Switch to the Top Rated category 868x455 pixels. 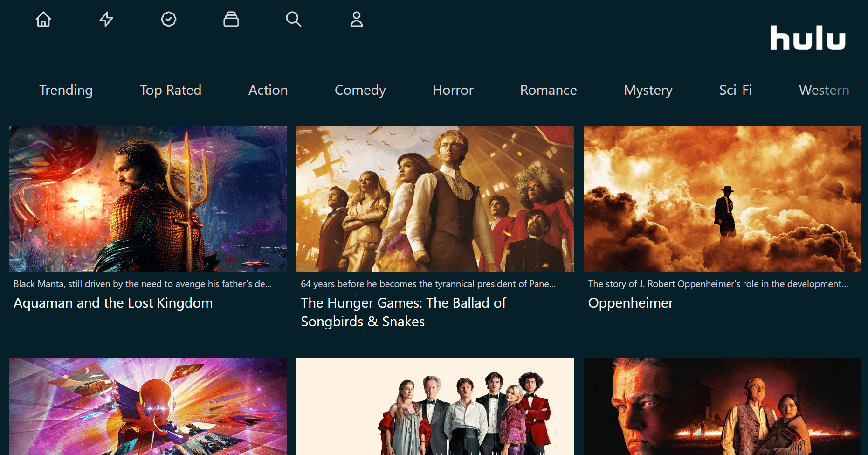click(171, 90)
